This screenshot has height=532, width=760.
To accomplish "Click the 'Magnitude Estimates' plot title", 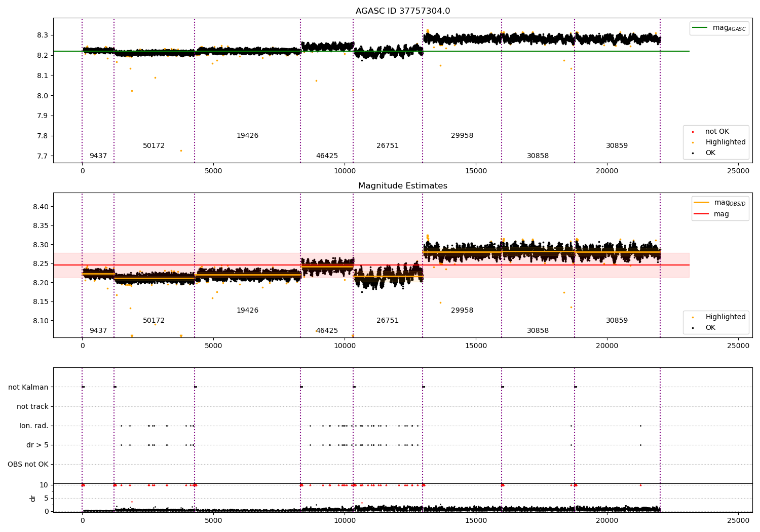I will coord(403,186).
